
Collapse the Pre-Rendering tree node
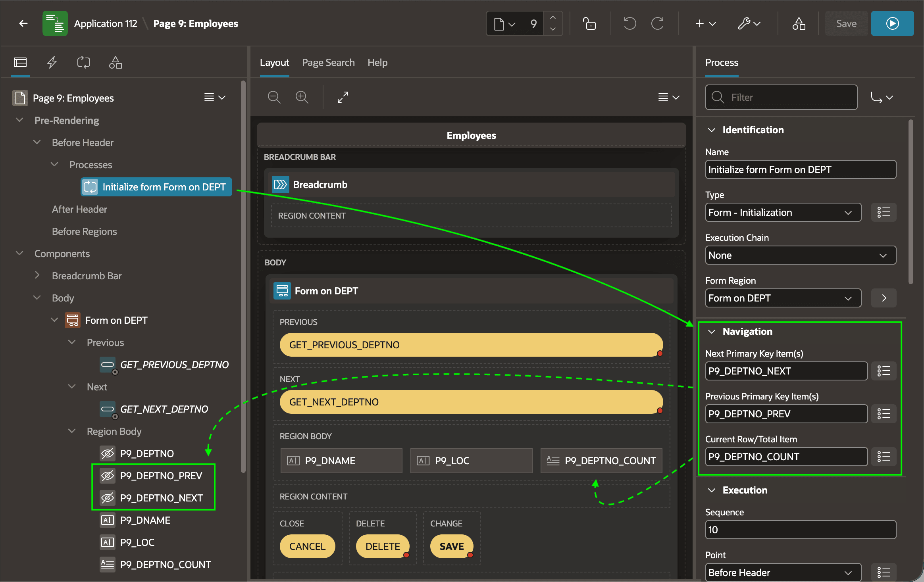[19, 120]
